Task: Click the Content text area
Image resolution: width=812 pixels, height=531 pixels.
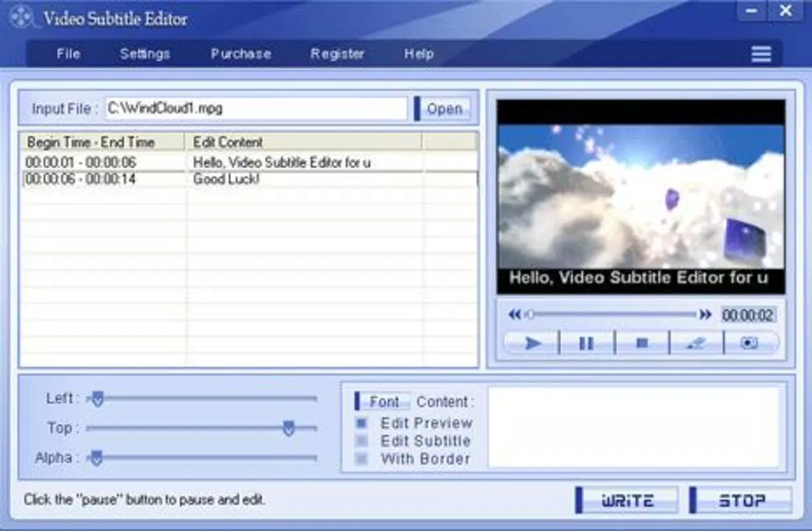Action: coord(634,427)
